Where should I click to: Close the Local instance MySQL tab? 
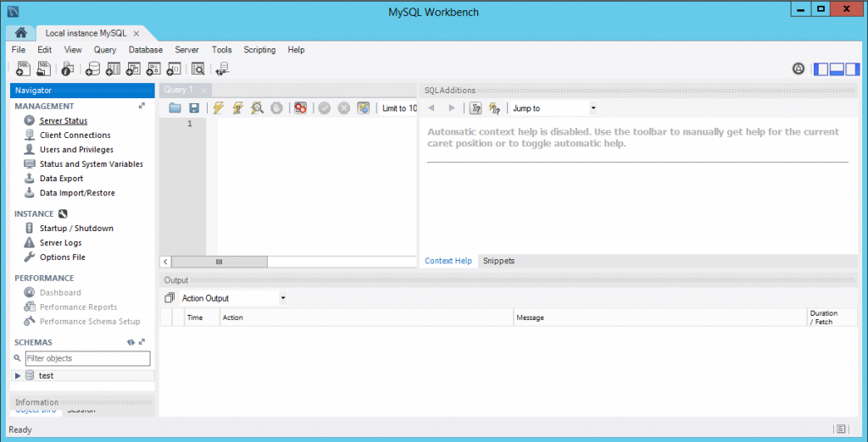coord(136,34)
